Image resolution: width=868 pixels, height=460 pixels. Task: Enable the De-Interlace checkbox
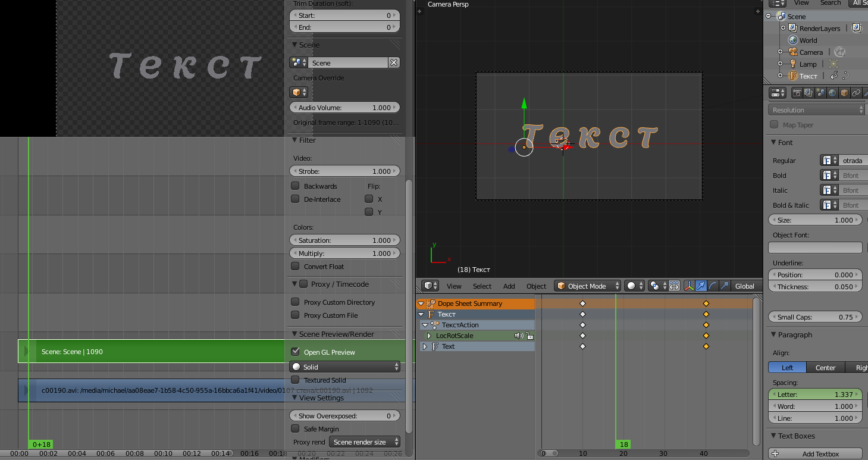click(295, 199)
